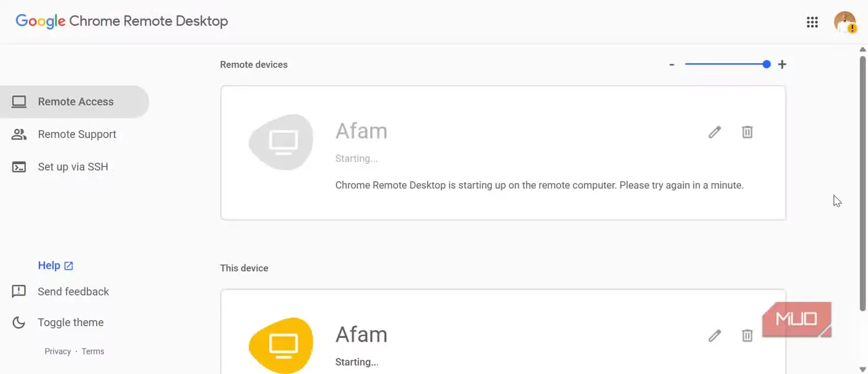Click the laptop icon beside Remote Access
Viewport: 868px width, 374px height.
(x=19, y=102)
